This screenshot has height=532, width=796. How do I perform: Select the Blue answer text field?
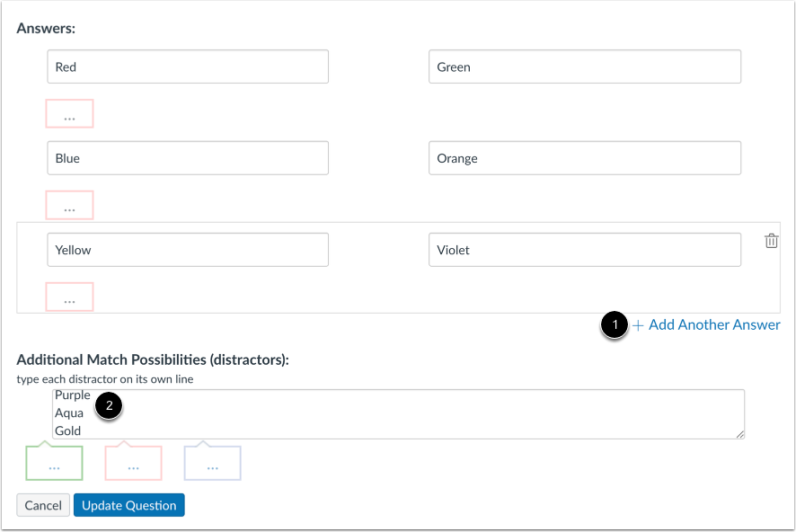(187, 157)
